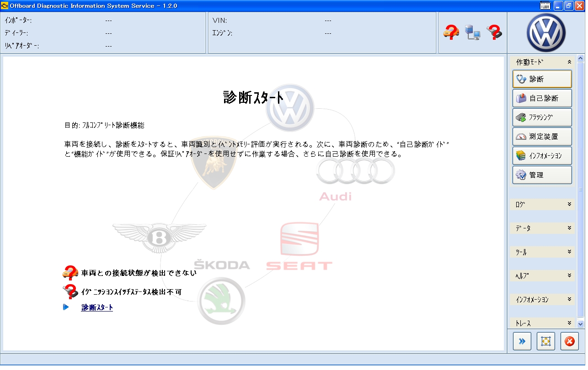The width and height of the screenshot is (588, 370).
Task: Close the ODIS Service window from title bar
Action: [579, 6]
